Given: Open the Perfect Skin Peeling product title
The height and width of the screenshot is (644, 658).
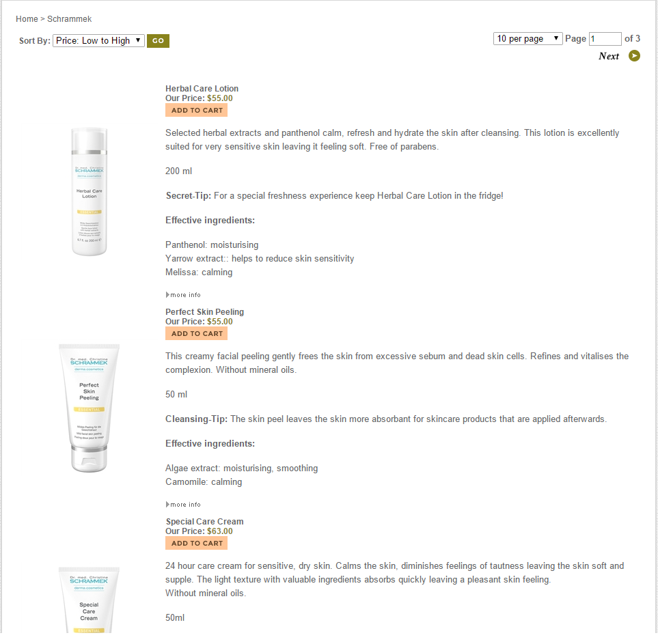Looking at the screenshot, I should point(204,311).
